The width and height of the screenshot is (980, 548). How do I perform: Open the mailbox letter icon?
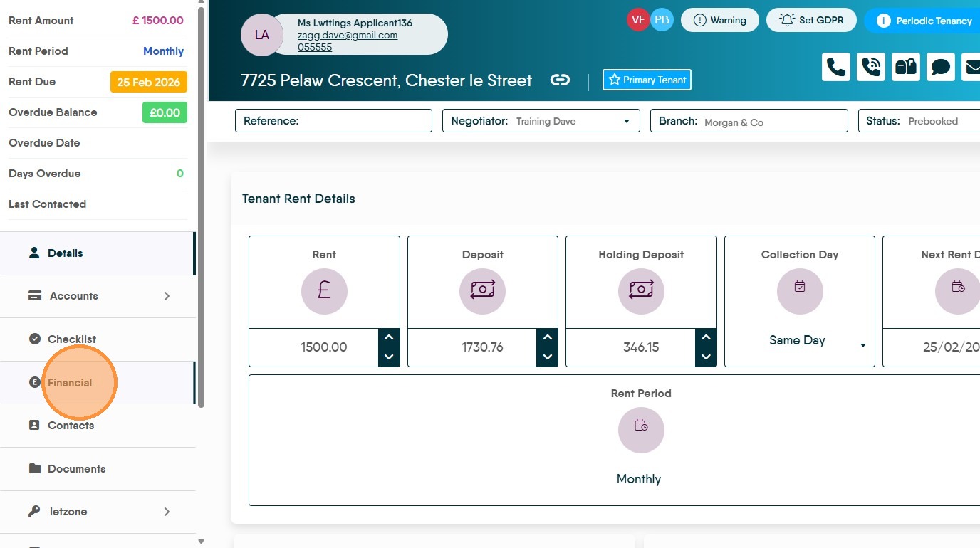pos(906,67)
